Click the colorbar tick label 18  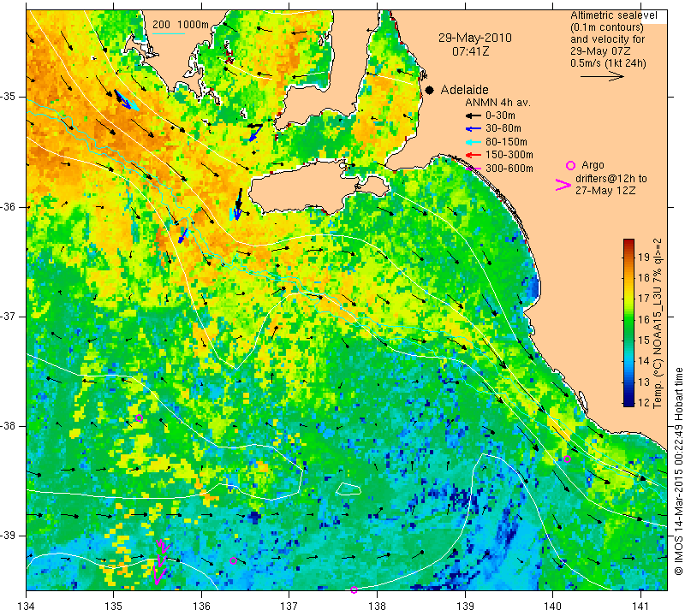coord(644,278)
